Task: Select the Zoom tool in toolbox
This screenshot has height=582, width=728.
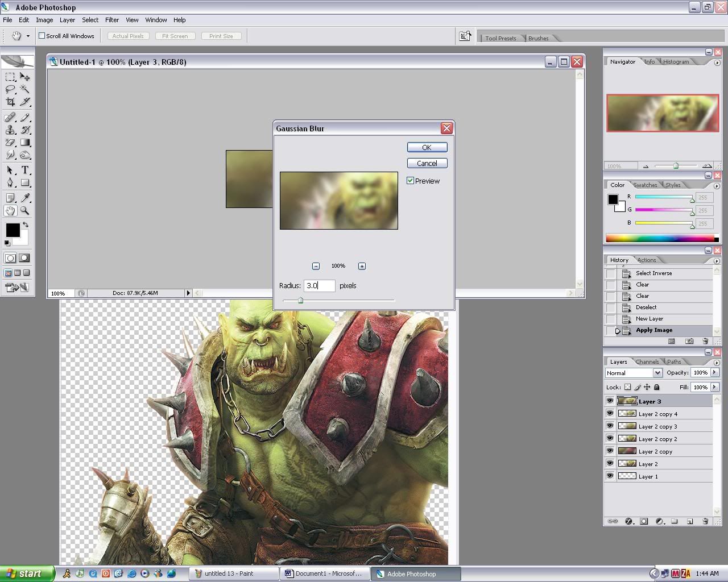Action: 25,210
